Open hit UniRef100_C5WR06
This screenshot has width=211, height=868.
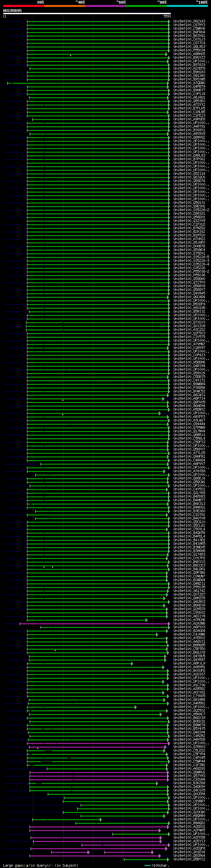point(190,29)
